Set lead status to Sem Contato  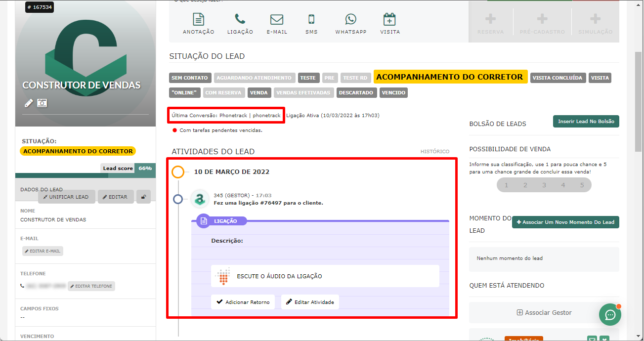pos(190,78)
